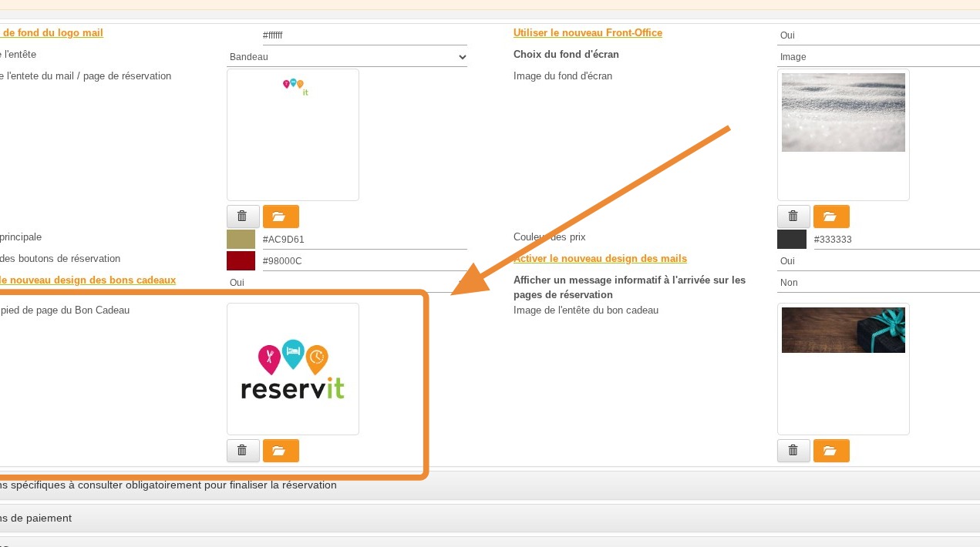Browse files for background screen image
The width and height of the screenshot is (980, 547).
coord(831,216)
